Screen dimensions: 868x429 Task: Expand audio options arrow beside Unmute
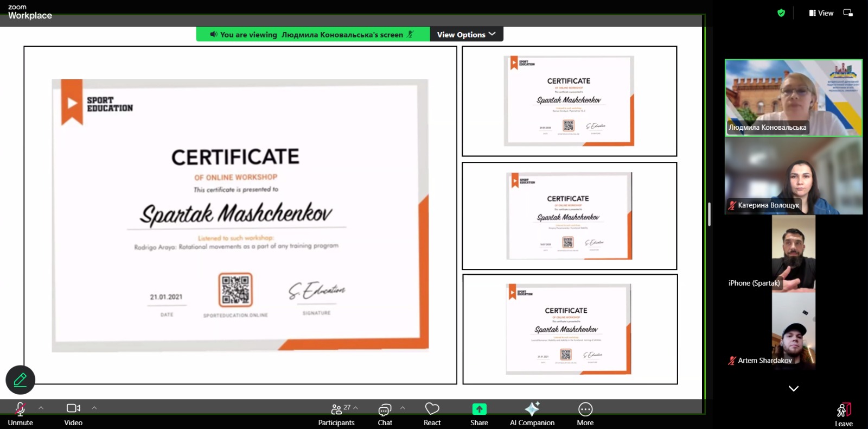point(41,408)
